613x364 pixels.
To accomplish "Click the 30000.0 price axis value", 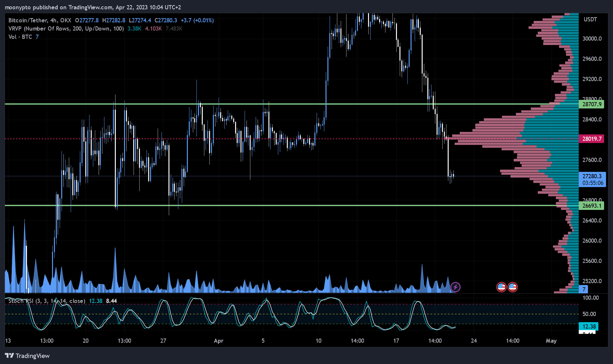I will click(x=592, y=38).
